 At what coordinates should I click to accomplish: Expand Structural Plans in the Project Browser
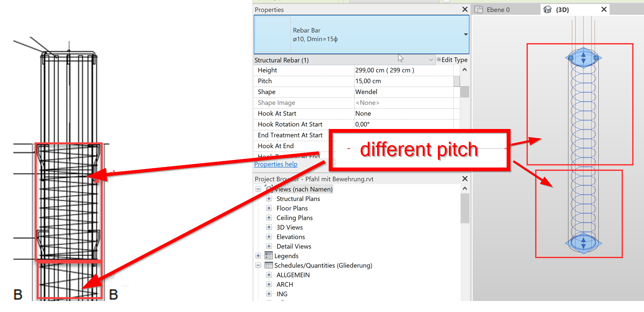(269, 198)
